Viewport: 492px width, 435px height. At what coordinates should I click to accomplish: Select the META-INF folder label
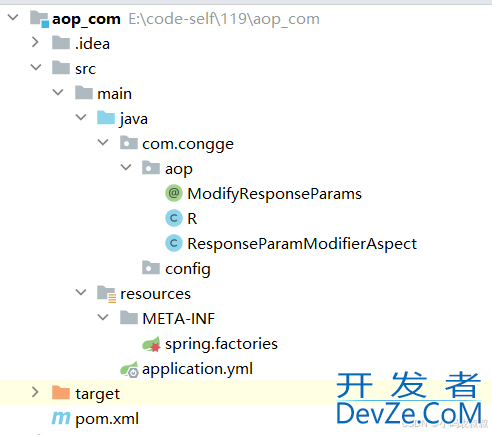[178, 319]
